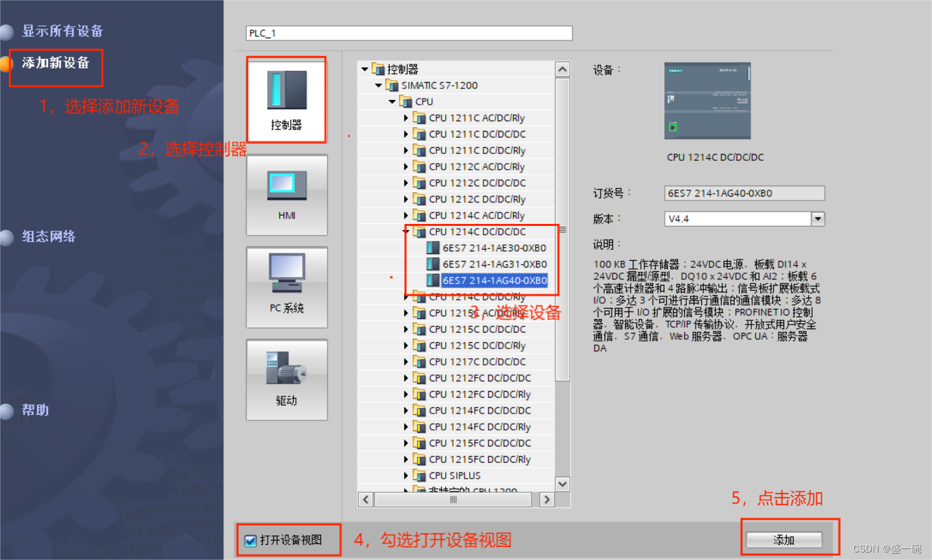Open 组态网络 in the sidebar
Image resolution: width=932 pixels, height=560 pixels.
(x=49, y=237)
